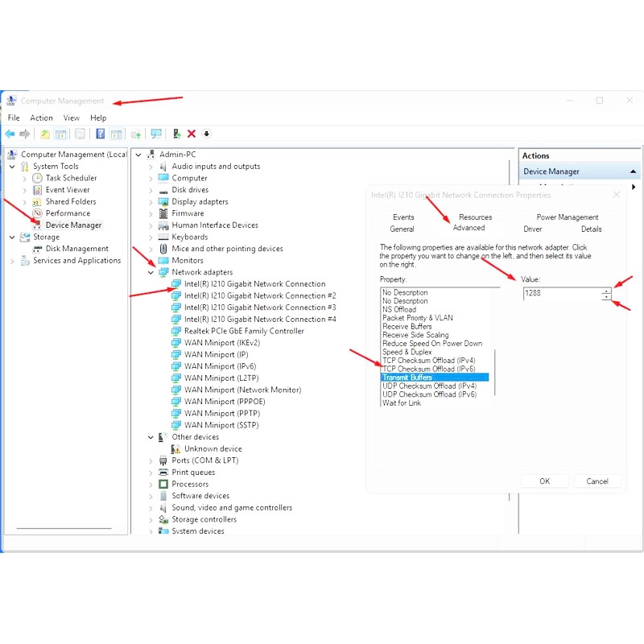Select Packet Priority & VLAN property
The image size is (644, 644).
click(x=418, y=318)
